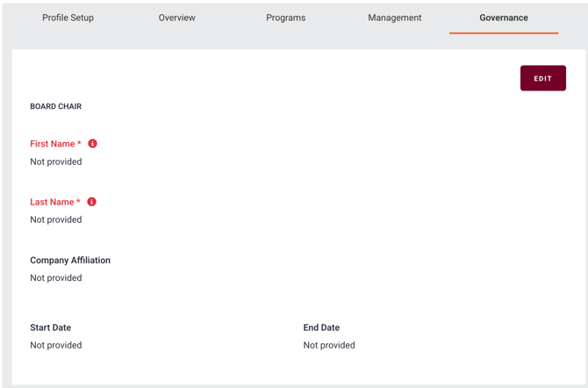Click the Last Name field label

[52, 202]
